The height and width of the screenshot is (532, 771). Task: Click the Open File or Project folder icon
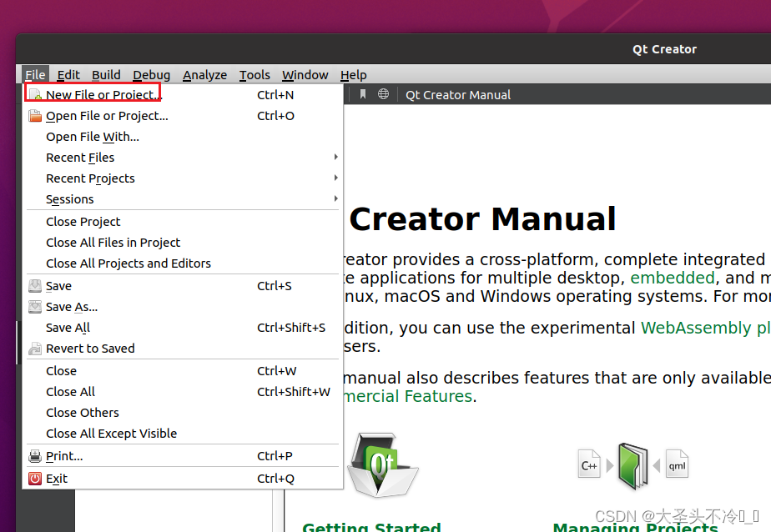click(35, 116)
